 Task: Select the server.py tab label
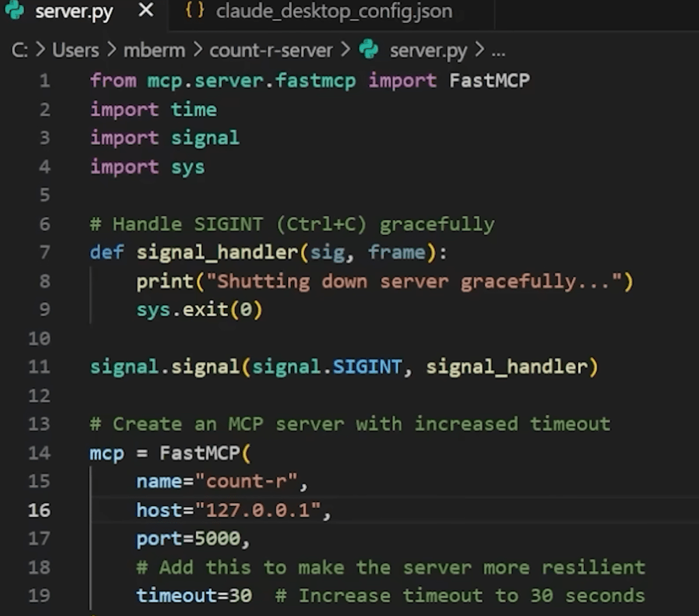pos(74,12)
